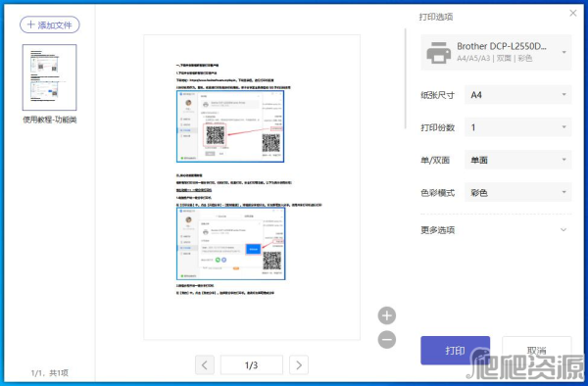Click the 1/3 page number field
Image resolution: width=588 pixels, height=386 pixels.
252,364
